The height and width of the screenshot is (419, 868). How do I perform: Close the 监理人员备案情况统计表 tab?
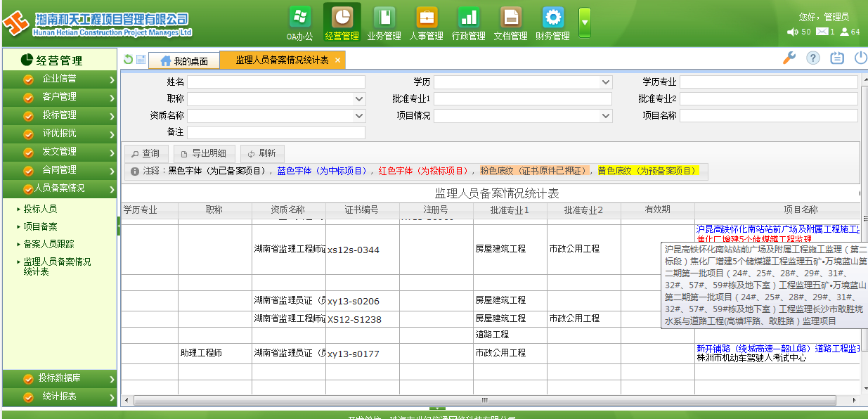point(337,61)
